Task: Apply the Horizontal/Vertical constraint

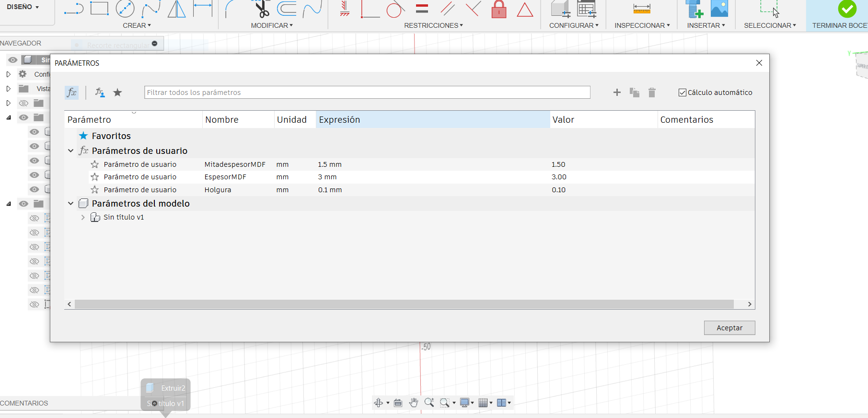Action: 345,9
